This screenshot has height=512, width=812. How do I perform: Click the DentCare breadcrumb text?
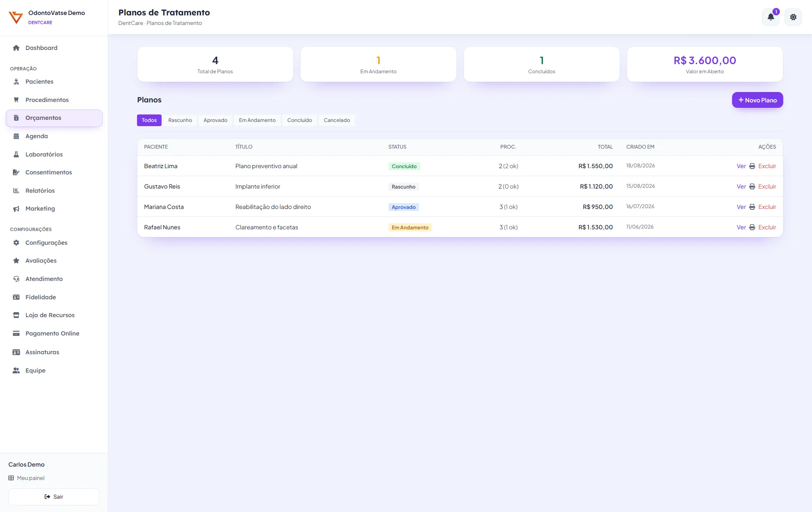click(x=131, y=23)
